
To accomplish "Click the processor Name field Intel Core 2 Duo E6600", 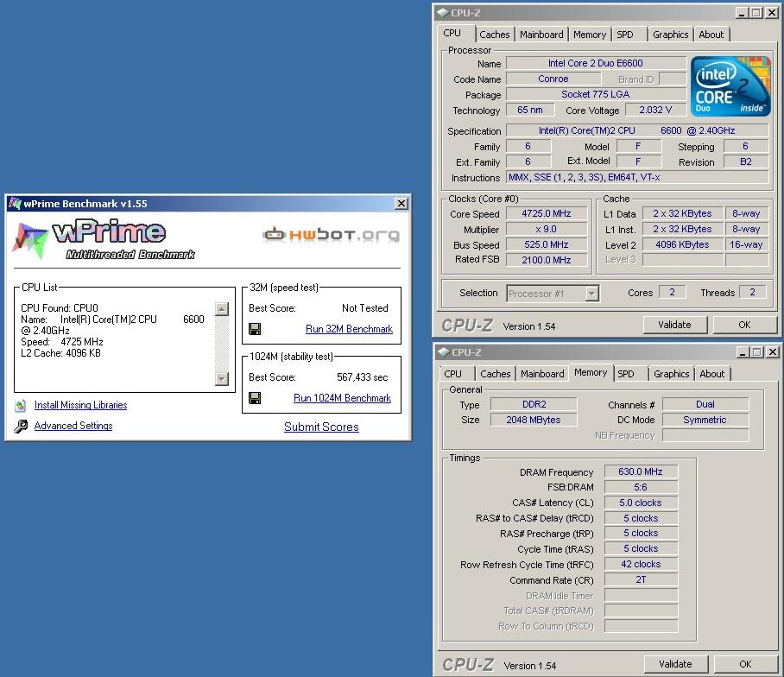I will (x=596, y=63).
